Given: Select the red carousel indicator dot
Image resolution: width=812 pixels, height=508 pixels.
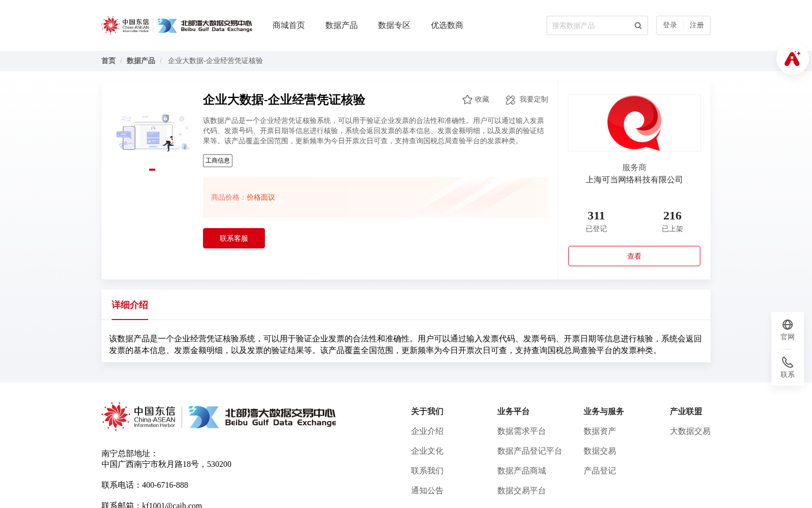Looking at the screenshot, I should 152,170.
